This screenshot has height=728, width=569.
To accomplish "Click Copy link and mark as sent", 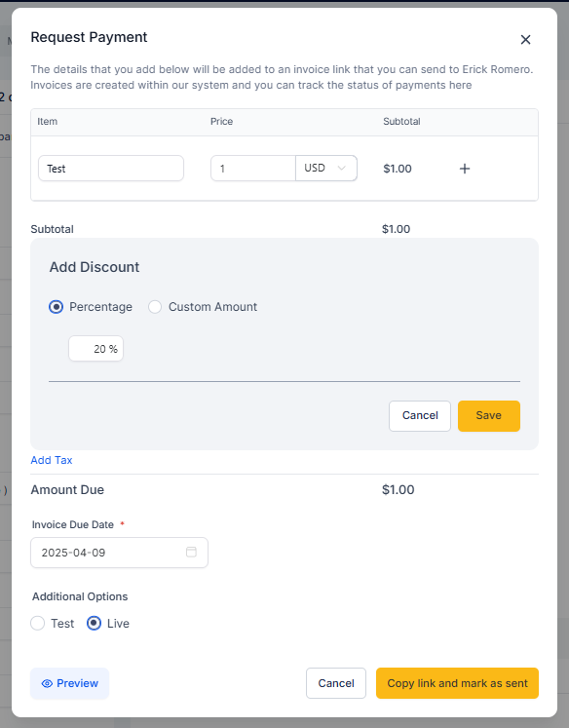I will 457,683.
